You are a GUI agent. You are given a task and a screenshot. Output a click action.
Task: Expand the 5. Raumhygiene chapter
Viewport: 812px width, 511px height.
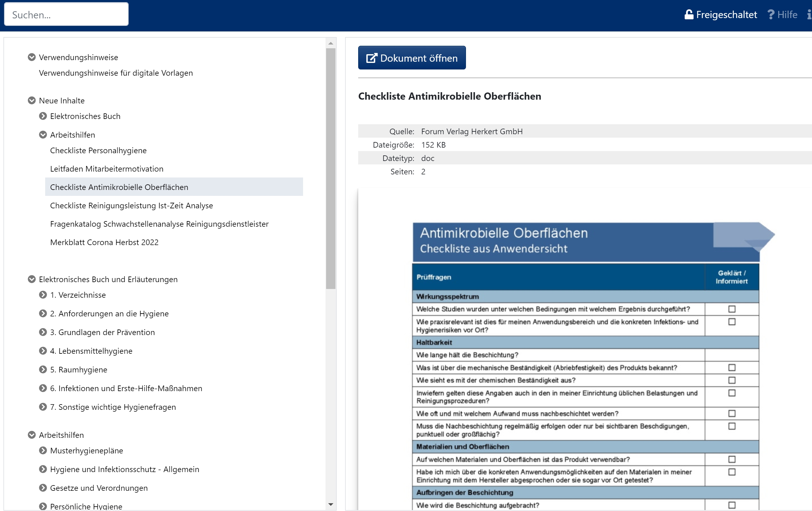click(43, 369)
